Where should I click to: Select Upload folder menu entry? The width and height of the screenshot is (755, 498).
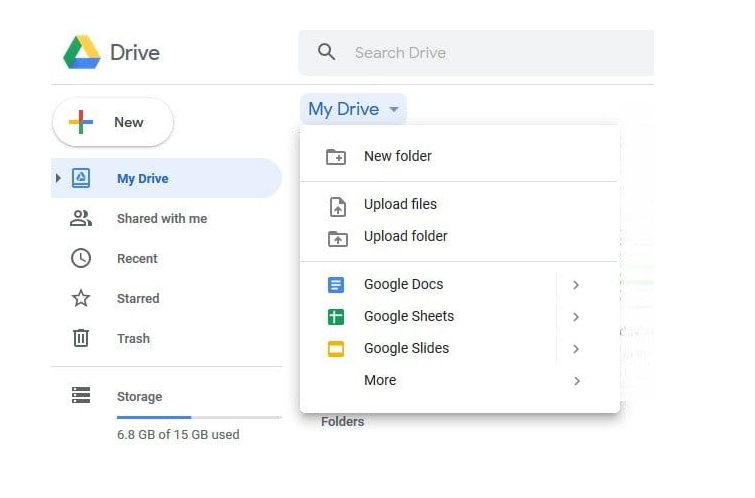tap(460, 236)
